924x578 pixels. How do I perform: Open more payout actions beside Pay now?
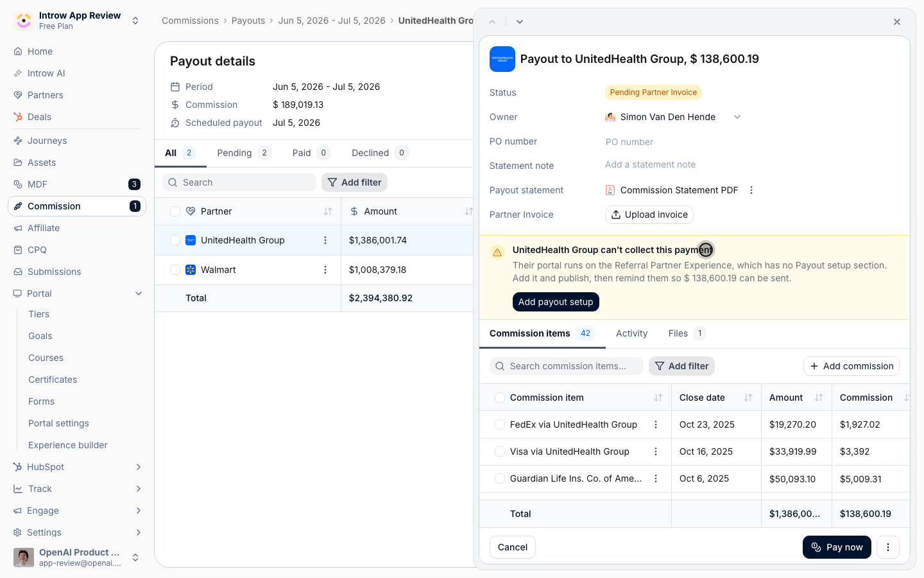tap(888, 547)
